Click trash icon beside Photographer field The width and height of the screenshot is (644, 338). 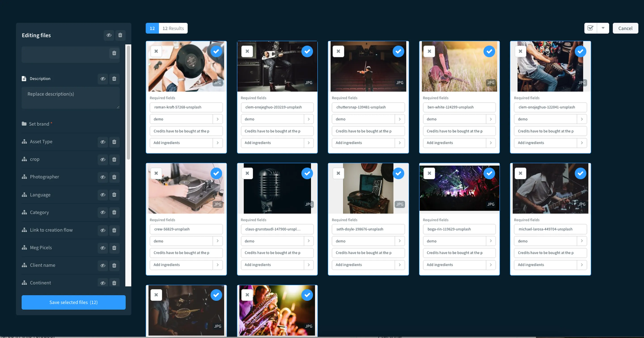click(114, 177)
